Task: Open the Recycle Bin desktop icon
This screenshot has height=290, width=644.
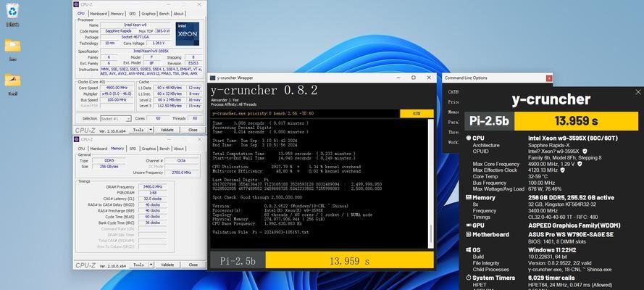Action: [x=12, y=11]
